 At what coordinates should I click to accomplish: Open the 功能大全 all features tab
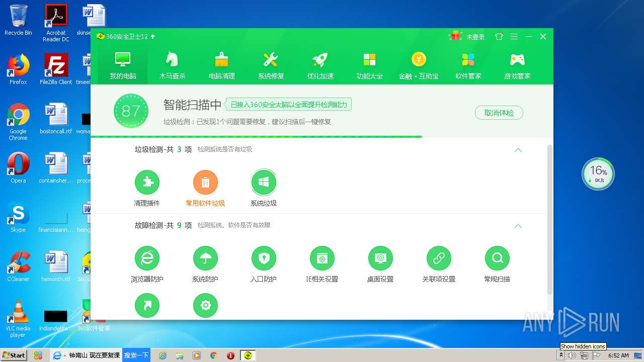point(370,65)
